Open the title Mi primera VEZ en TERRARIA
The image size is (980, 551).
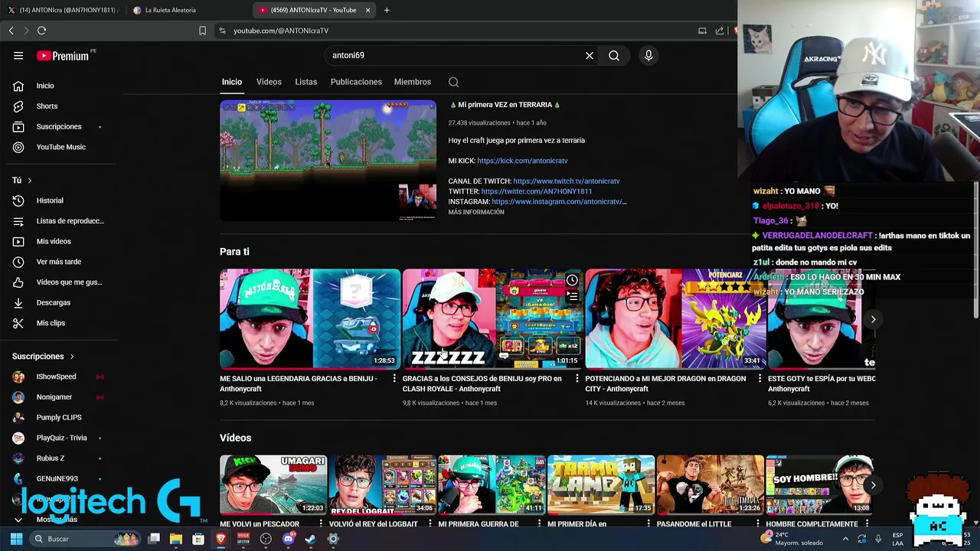pyautogui.click(x=505, y=105)
